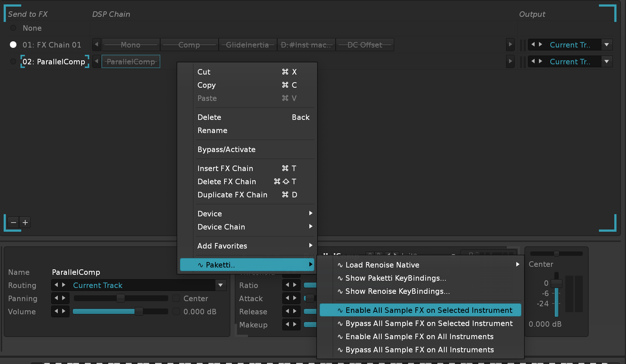
Task: Click the Volume stepper arrows
Action: pos(60,311)
